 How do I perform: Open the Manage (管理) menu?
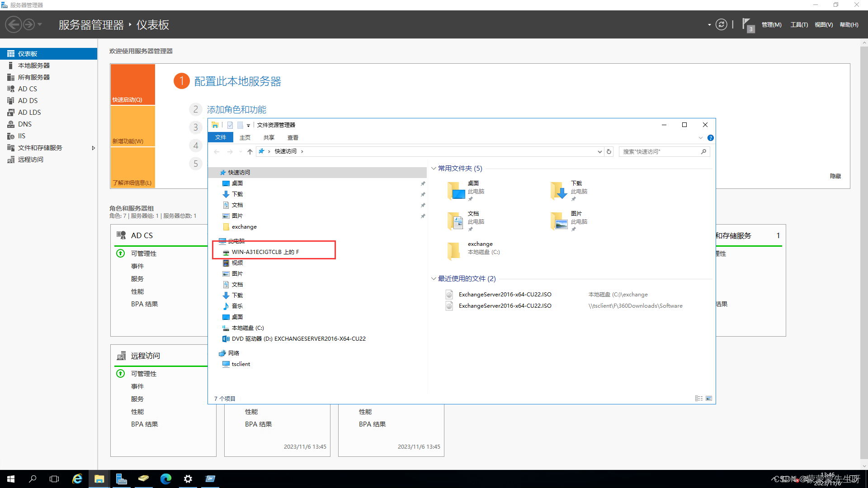(771, 25)
